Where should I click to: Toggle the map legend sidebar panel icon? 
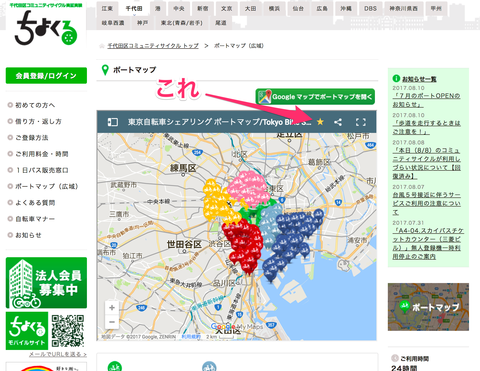[112, 122]
